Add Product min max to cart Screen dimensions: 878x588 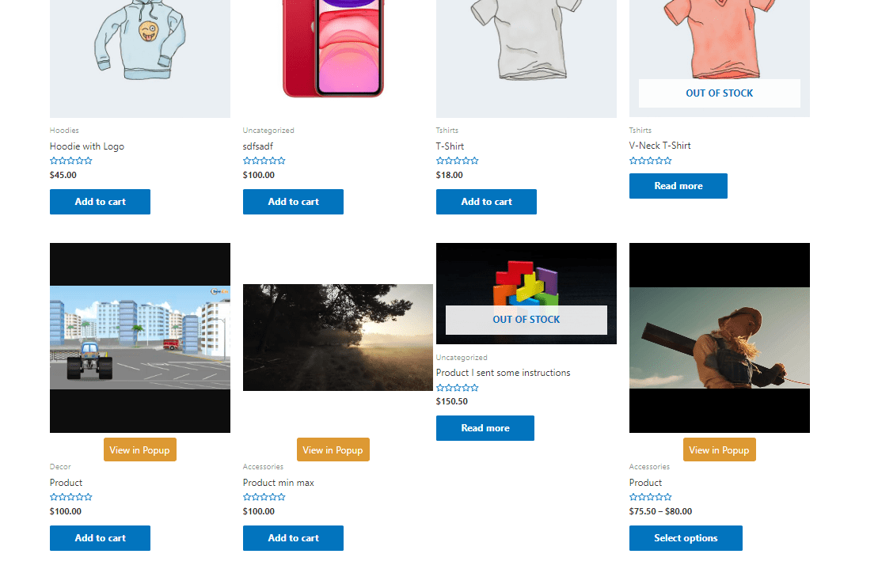293,537
